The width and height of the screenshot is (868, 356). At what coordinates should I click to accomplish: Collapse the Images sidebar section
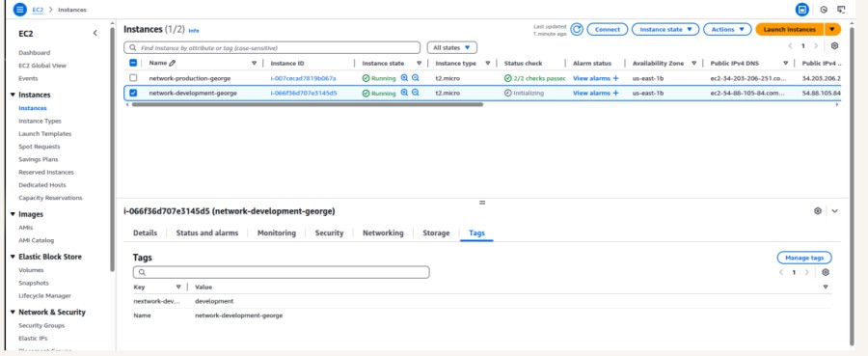(x=13, y=214)
